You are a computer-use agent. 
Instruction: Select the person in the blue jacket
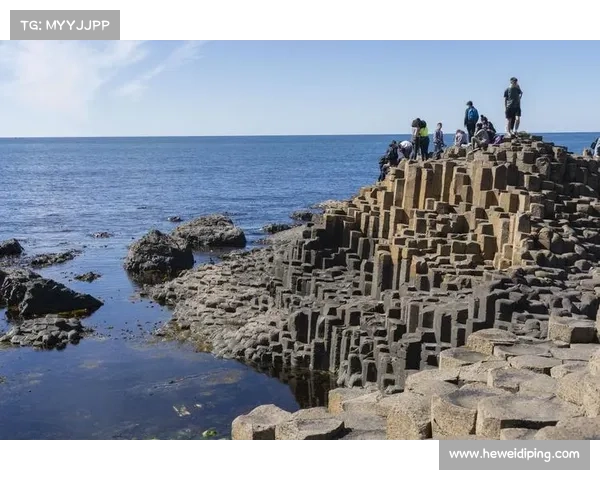coord(470,120)
